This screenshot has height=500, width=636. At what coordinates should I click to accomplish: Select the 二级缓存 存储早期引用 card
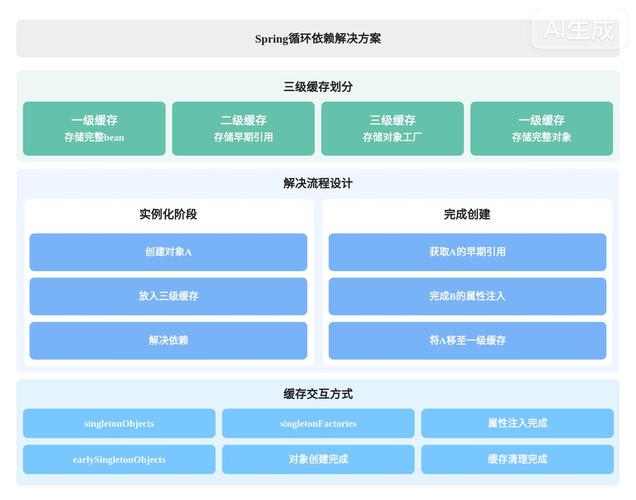243,129
